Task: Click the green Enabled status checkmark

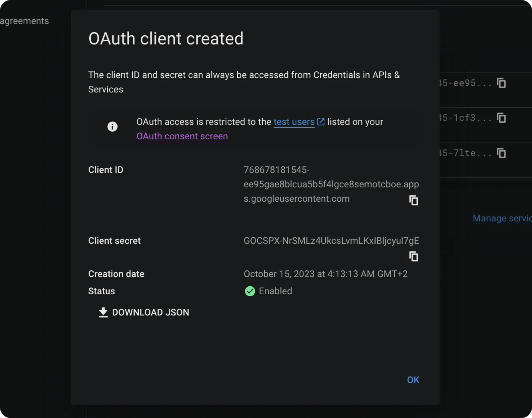Action: click(250, 291)
